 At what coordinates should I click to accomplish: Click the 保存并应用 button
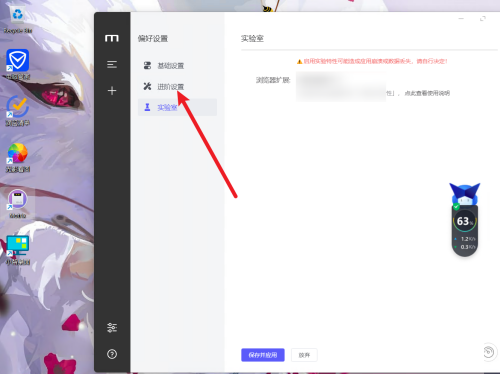[x=263, y=355]
